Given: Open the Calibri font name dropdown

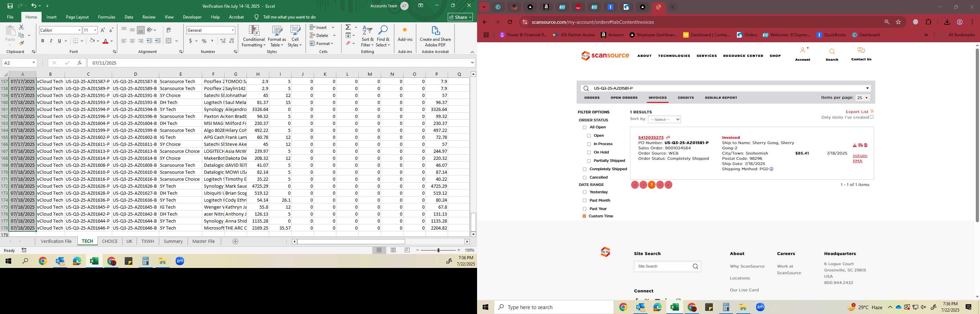Looking at the screenshot, I should (80, 30).
